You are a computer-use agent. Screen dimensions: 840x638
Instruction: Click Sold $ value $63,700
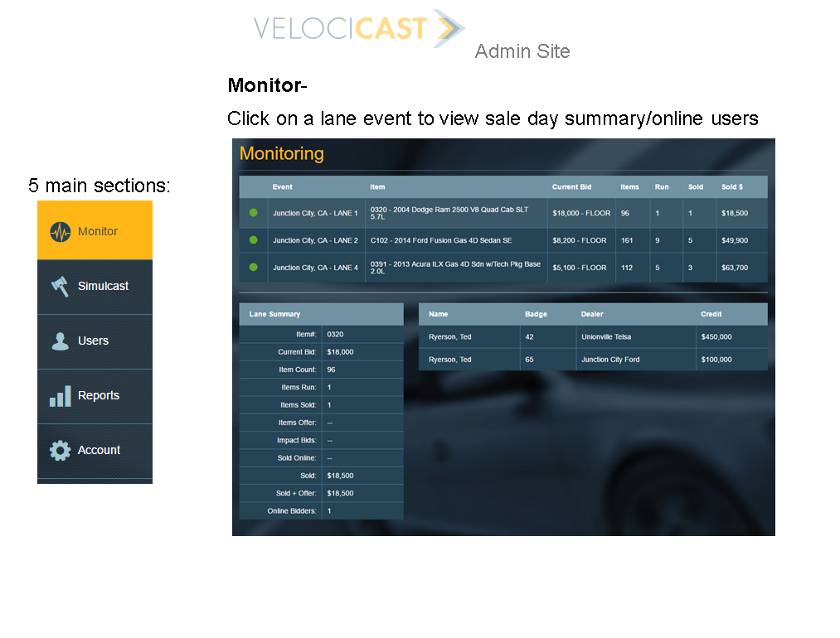click(735, 268)
